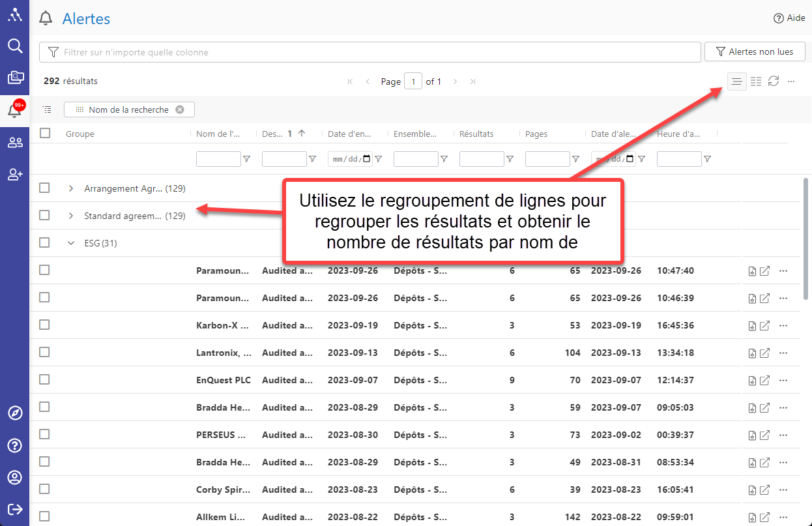The image size is (812, 526).
Task: Tick the checkbox for the 10:46:39 row
Action: [x=44, y=297]
